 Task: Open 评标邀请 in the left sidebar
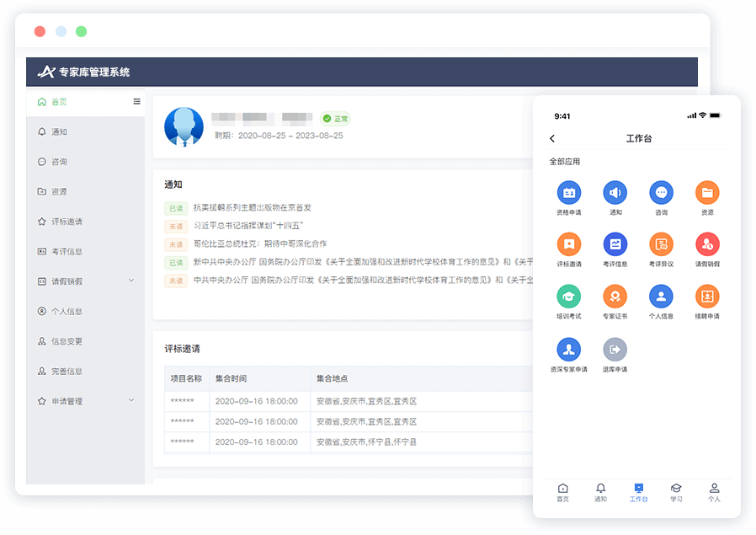point(67,222)
